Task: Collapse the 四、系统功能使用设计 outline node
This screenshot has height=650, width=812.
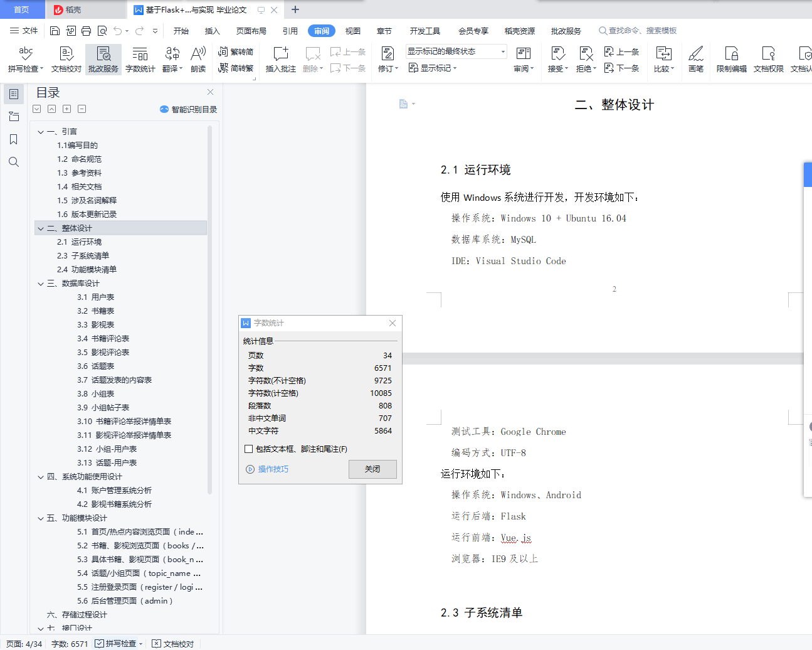Action: pos(41,477)
